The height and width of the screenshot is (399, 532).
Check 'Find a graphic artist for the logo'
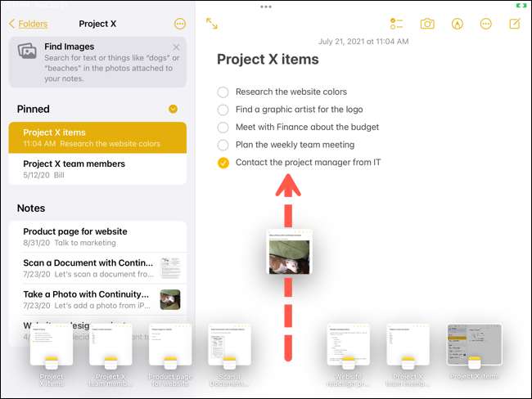coord(223,110)
